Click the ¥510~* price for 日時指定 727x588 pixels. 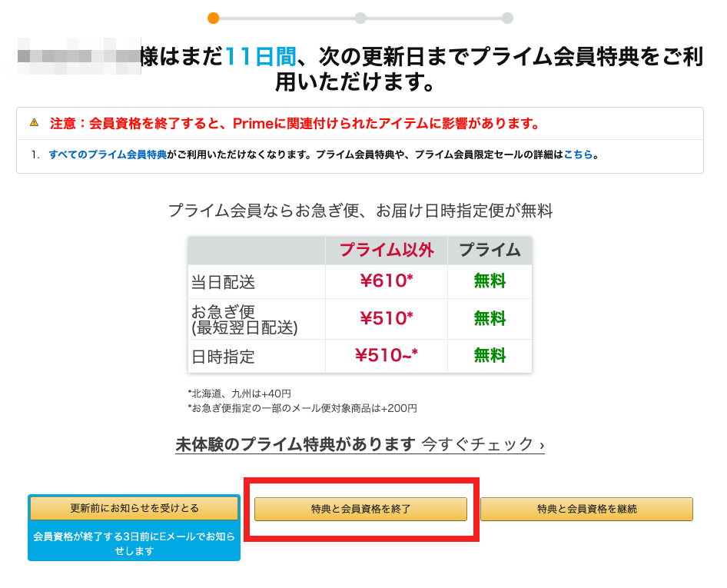387,355
